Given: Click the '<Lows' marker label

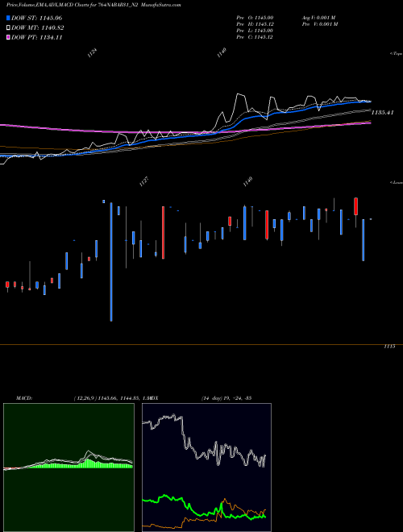Looking at the screenshot, I should pos(396,182).
